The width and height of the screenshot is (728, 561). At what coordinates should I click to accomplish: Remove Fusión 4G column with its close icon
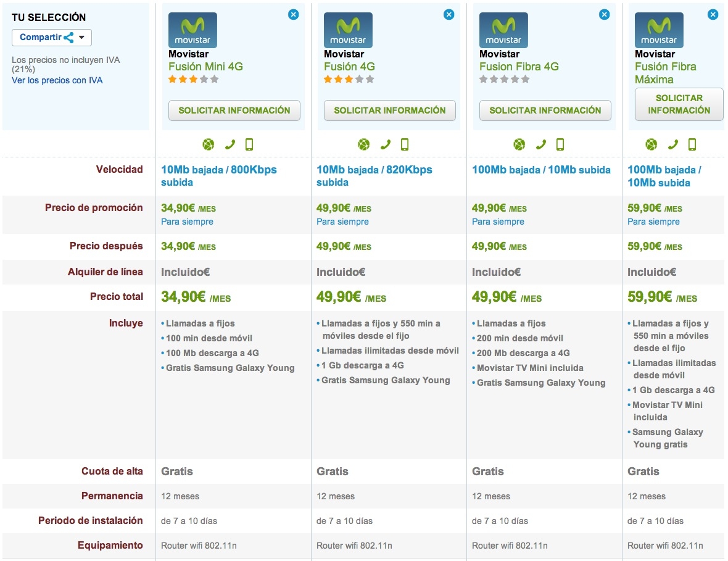[449, 14]
